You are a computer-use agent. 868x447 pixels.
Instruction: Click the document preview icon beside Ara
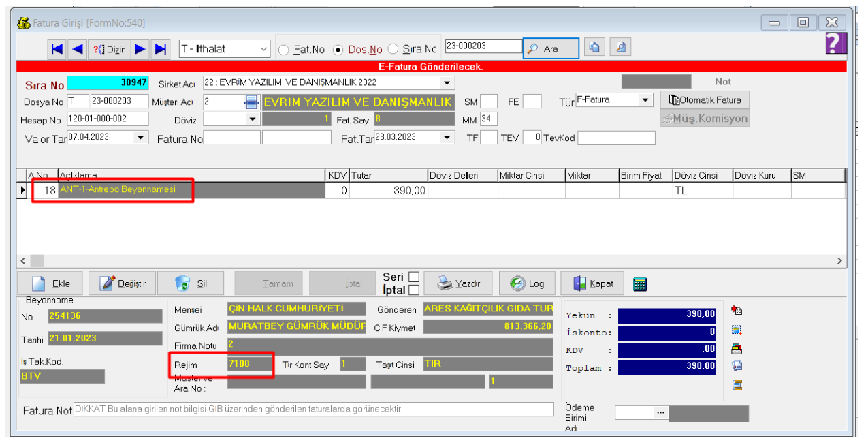620,48
